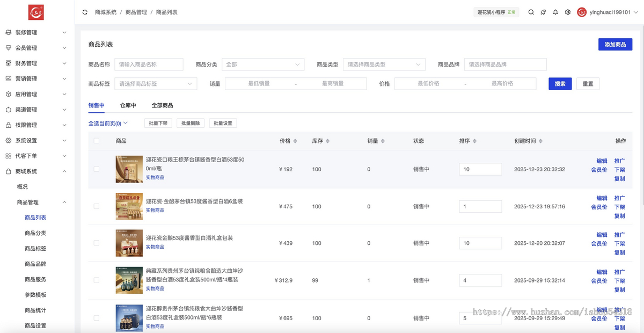This screenshot has height=333, width=644.
Task: Click the 批量删除 button
Action: 190,123
